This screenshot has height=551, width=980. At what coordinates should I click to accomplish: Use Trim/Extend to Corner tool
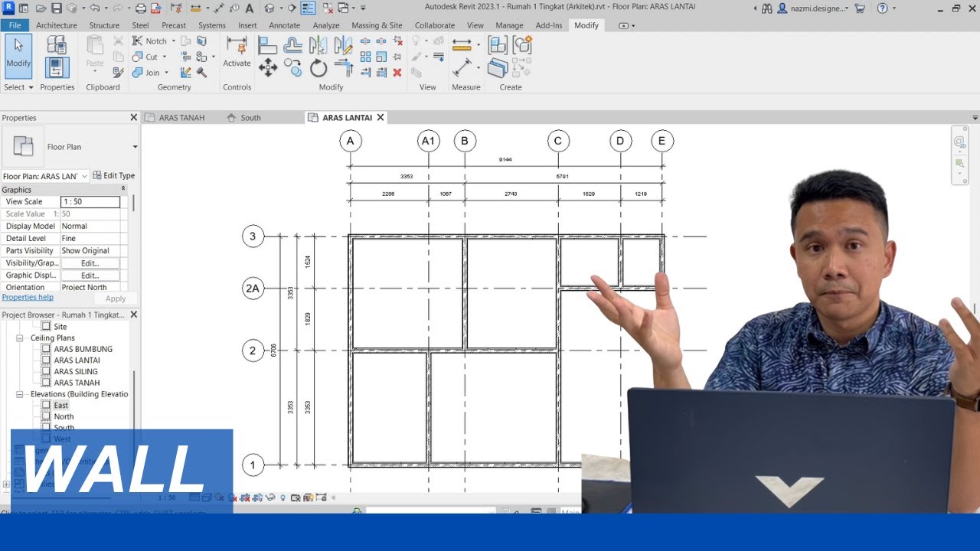(343, 69)
